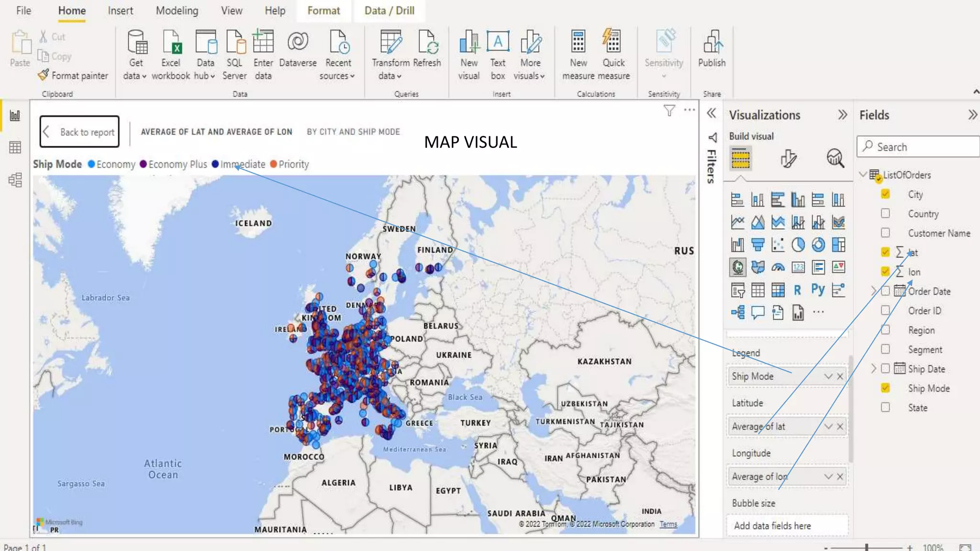
Task: Choose the Filled map visual icon
Action: (757, 267)
